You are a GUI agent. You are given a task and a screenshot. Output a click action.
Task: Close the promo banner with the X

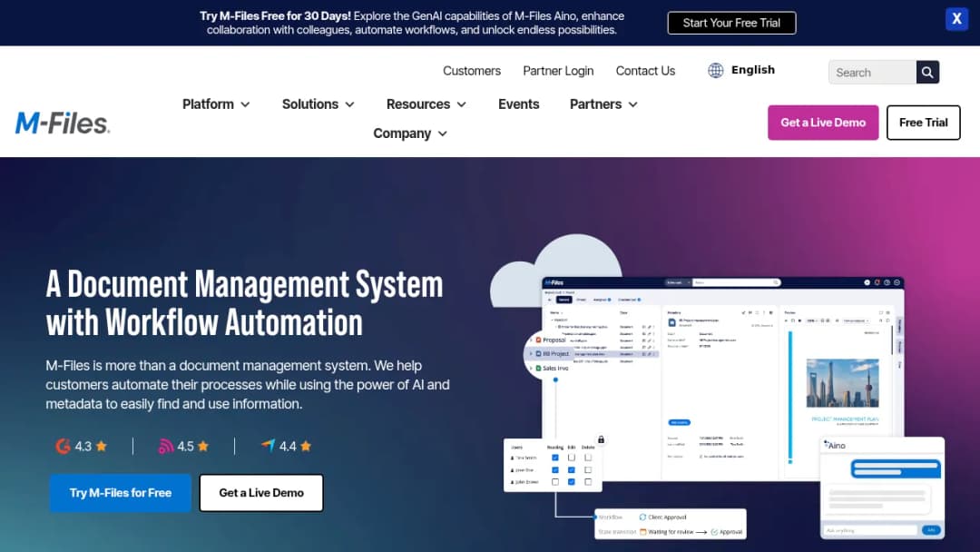pyautogui.click(x=956, y=19)
